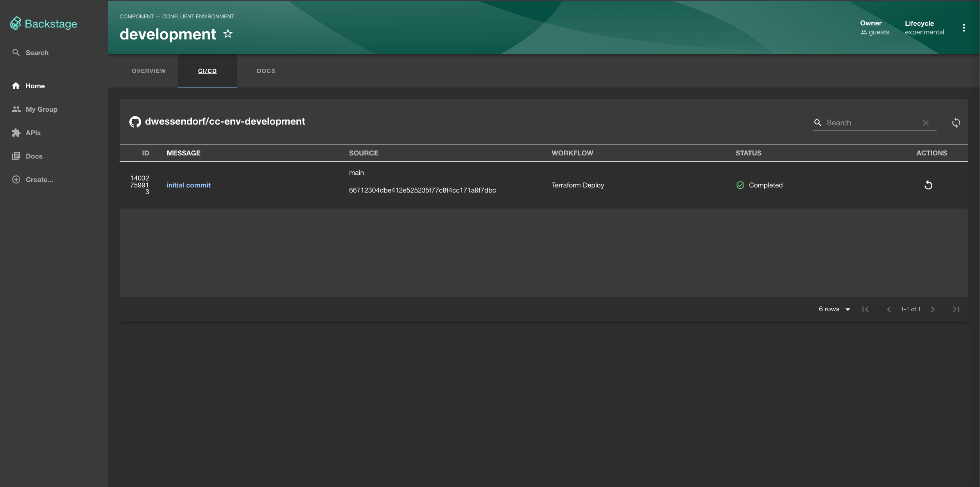The height and width of the screenshot is (487, 980).
Task: Go to last page of results
Action: click(956, 309)
